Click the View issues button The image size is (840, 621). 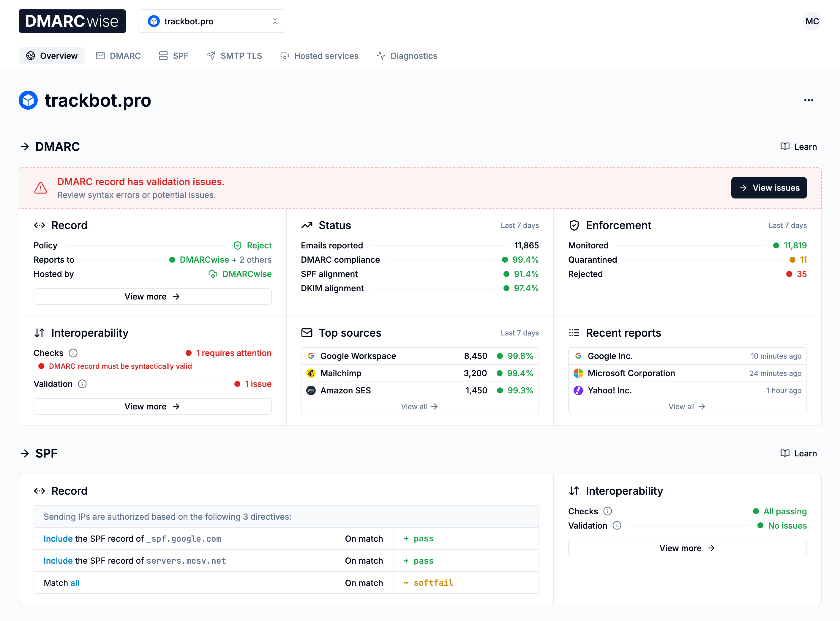(769, 187)
